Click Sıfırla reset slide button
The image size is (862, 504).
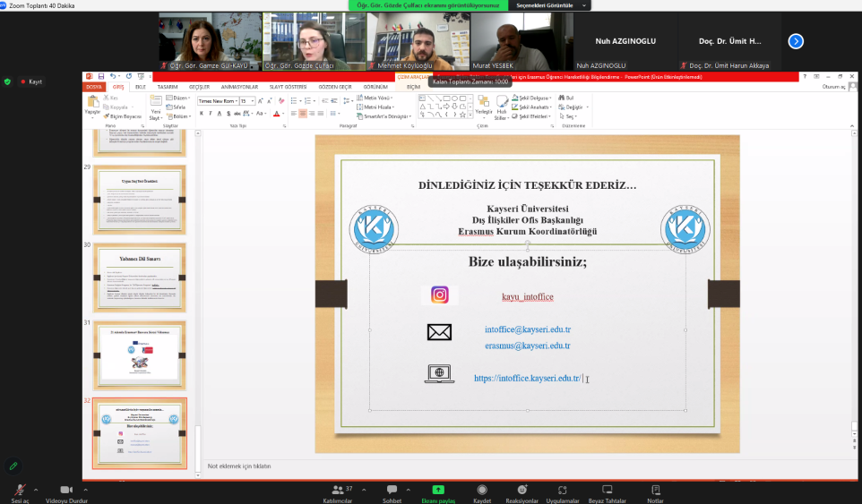177,107
